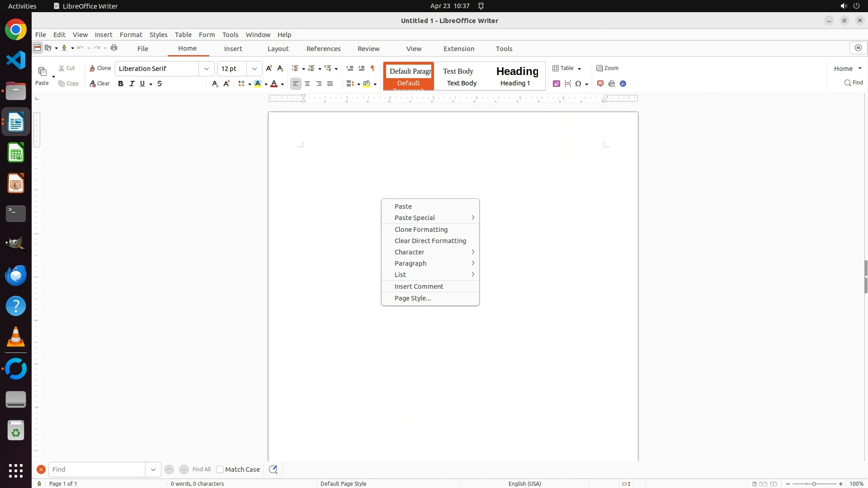Insert a special character (omega icon)
The image size is (868, 488).
578,84
